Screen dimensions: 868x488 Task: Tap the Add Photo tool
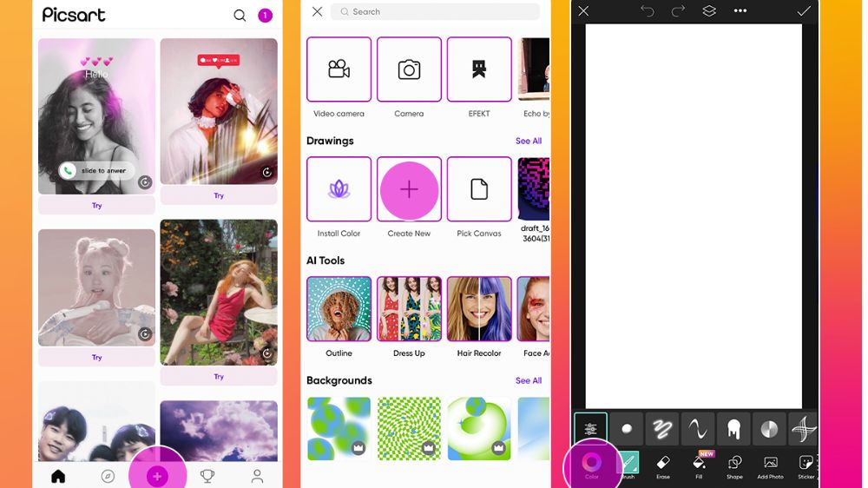771,466
